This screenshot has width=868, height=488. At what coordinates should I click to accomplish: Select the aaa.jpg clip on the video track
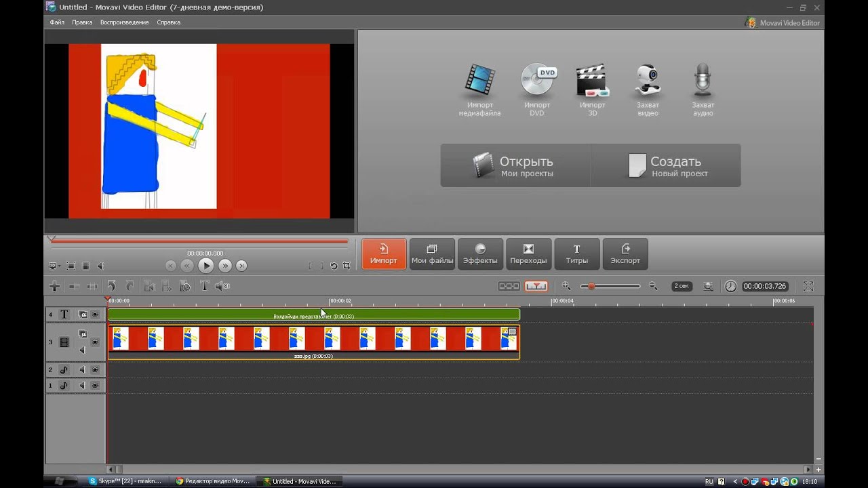(314, 342)
